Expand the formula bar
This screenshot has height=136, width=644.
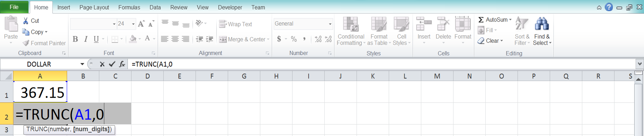tap(640, 64)
